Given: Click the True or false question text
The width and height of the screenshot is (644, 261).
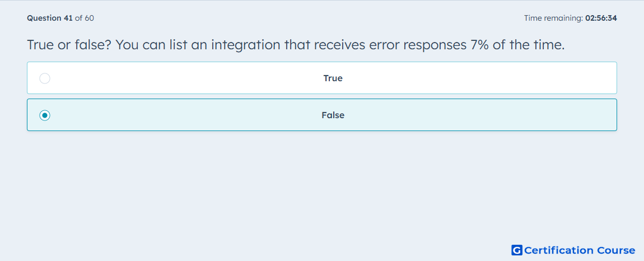Looking at the screenshot, I should [x=296, y=45].
